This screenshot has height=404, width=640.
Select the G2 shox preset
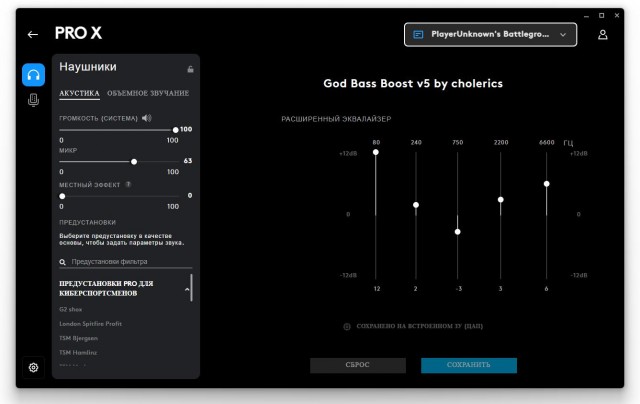coord(71,309)
